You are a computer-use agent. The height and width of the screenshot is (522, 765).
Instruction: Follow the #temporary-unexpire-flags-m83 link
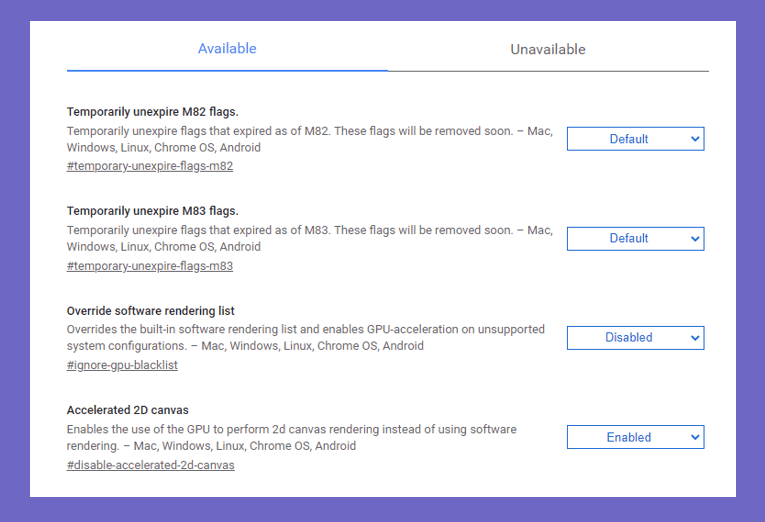pos(150,266)
